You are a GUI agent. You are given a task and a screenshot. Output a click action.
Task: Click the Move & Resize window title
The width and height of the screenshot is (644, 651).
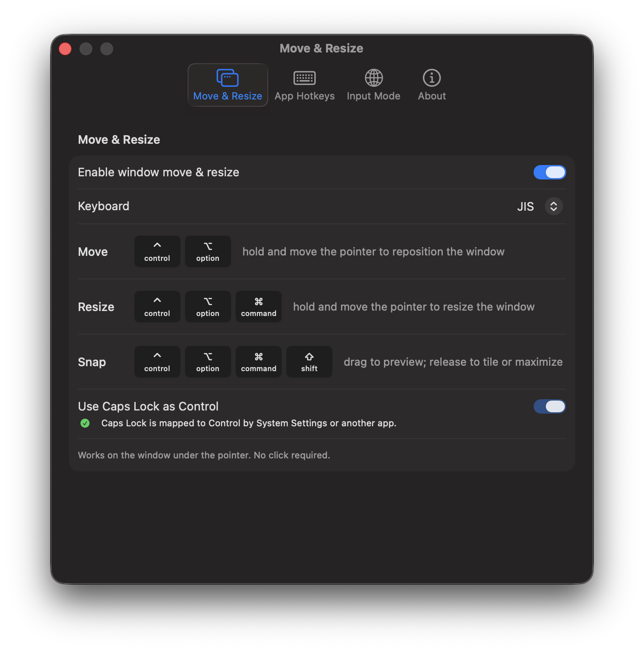pyautogui.click(x=322, y=48)
